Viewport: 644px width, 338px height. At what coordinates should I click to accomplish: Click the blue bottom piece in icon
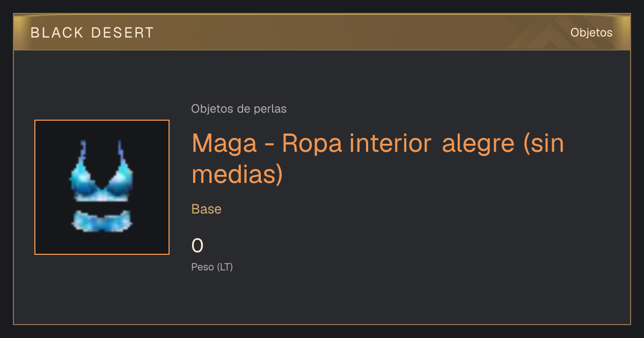tap(101, 221)
